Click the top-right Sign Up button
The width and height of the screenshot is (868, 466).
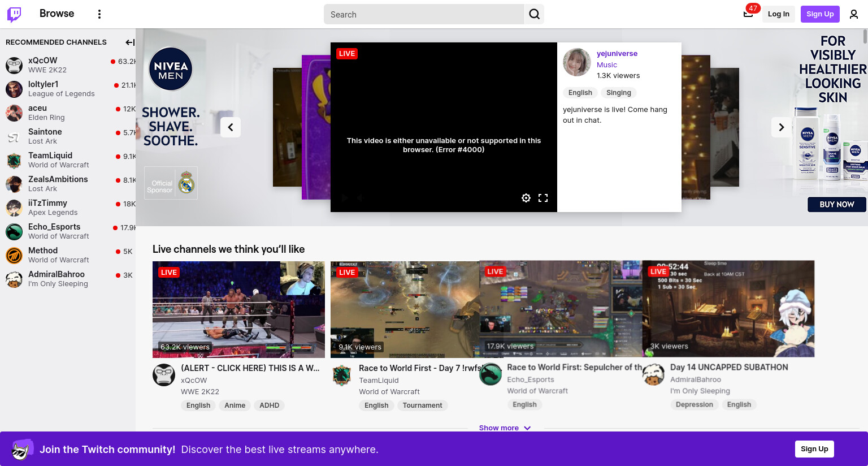point(820,14)
